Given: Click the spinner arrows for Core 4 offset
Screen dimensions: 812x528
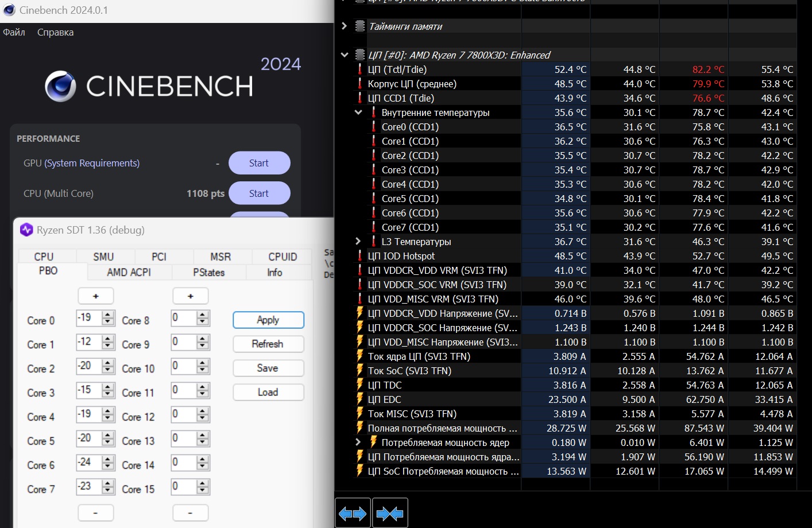Looking at the screenshot, I should coord(109,414).
